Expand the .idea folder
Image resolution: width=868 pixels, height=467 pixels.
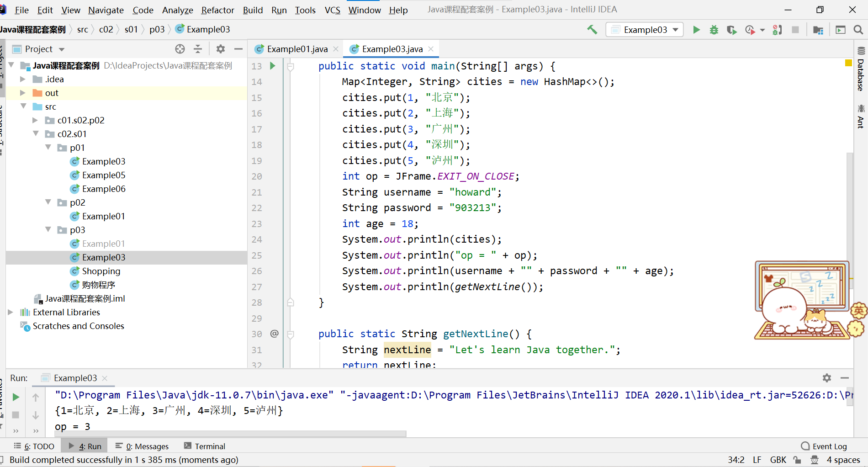[x=23, y=79]
